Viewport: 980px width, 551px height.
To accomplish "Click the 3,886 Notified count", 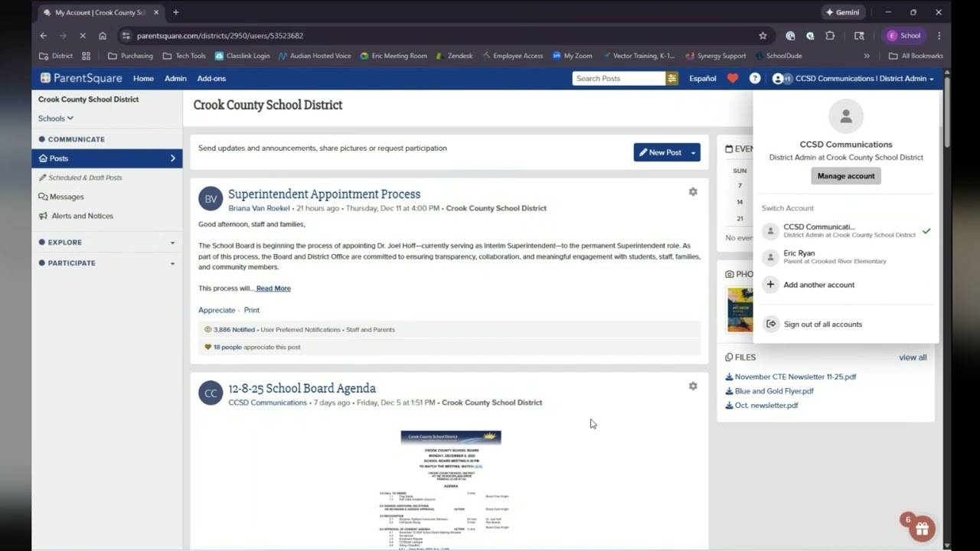I will 234,330.
